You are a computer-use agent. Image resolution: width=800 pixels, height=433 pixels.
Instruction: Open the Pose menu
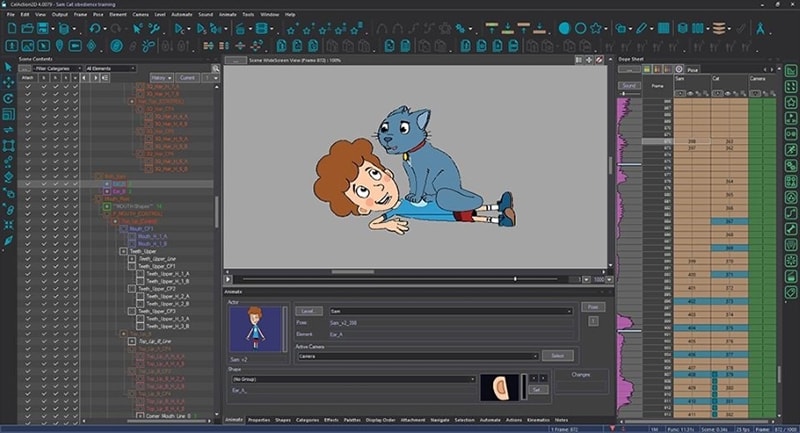98,14
